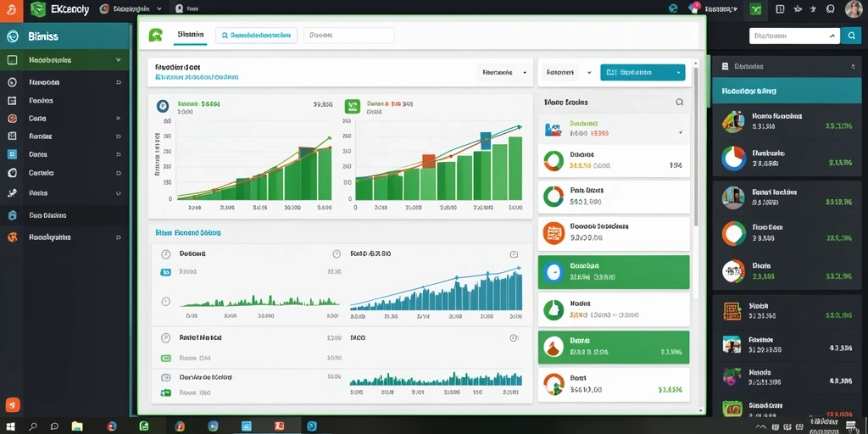
Task: Click the teal search button at top right
Action: click(850, 36)
